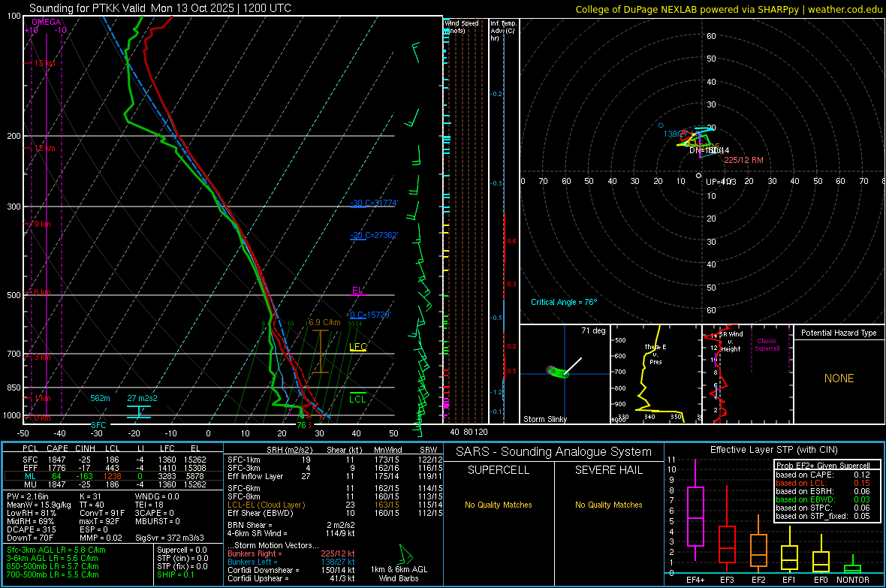Click the EFF parcel row
The width and height of the screenshot is (886, 588).
pos(113,468)
